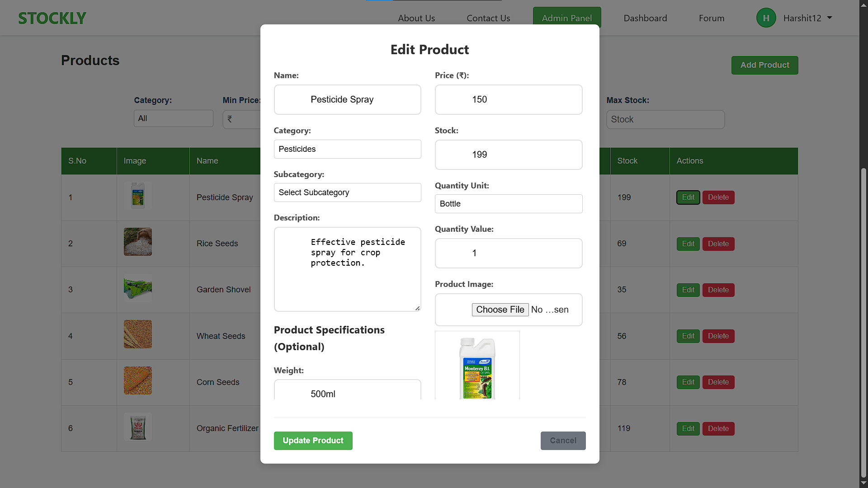
Task: Click the Price input field with 150
Action: click(509, 99)
